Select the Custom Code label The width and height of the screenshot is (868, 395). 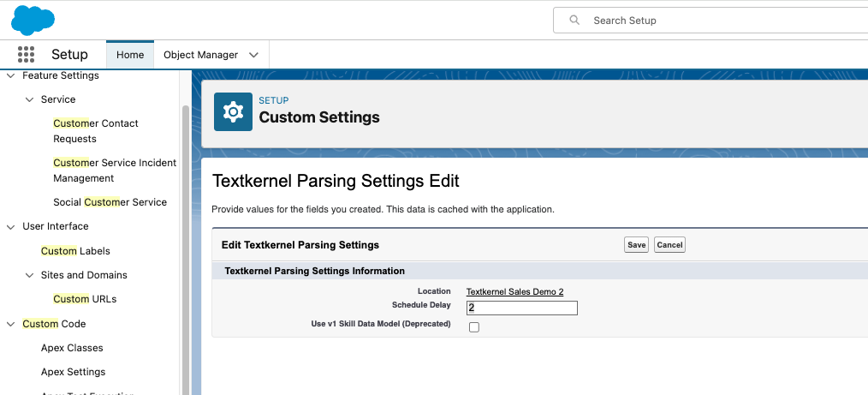[x=54, y=324]
